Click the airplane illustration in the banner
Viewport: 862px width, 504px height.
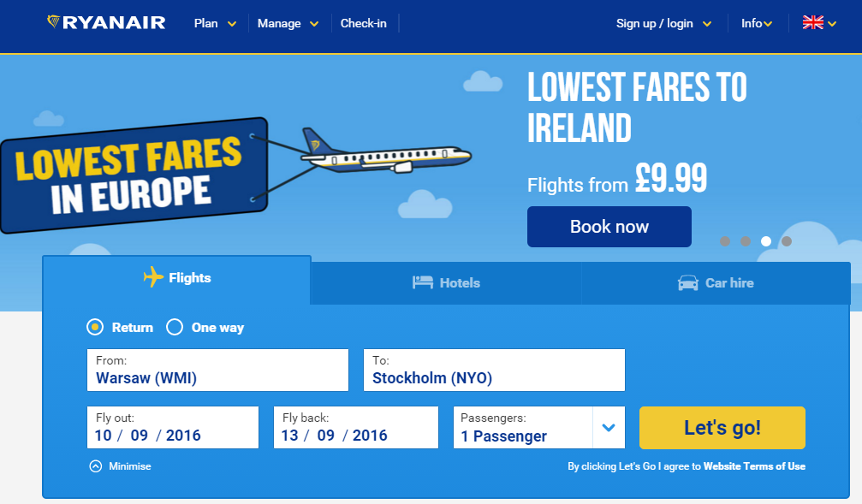click(385, 151)
